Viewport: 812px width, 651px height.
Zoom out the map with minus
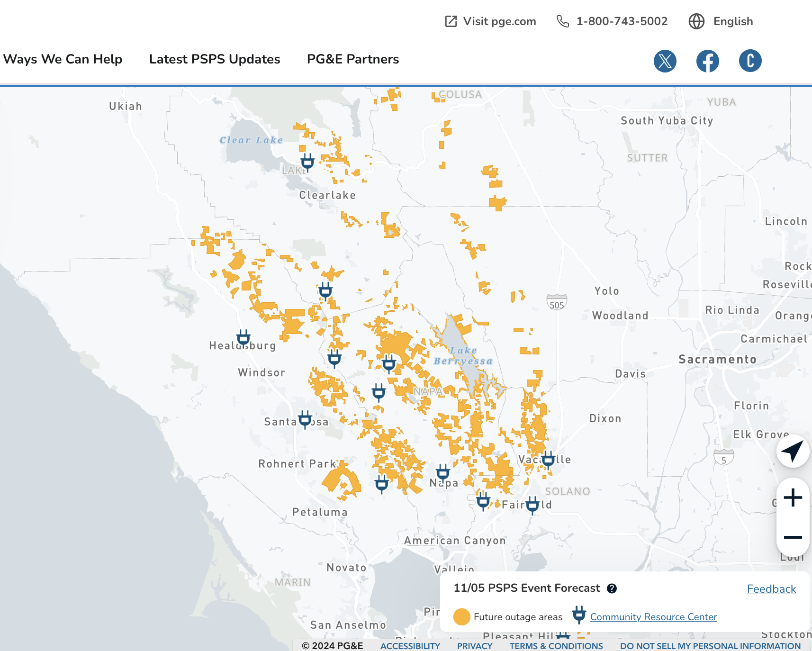[793, 537]
